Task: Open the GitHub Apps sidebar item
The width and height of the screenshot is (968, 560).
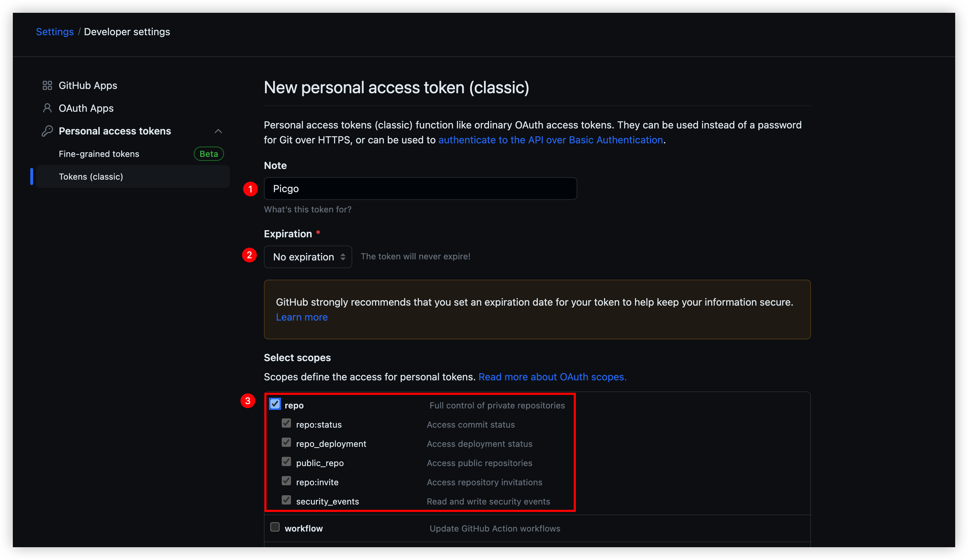Action: 88,85
